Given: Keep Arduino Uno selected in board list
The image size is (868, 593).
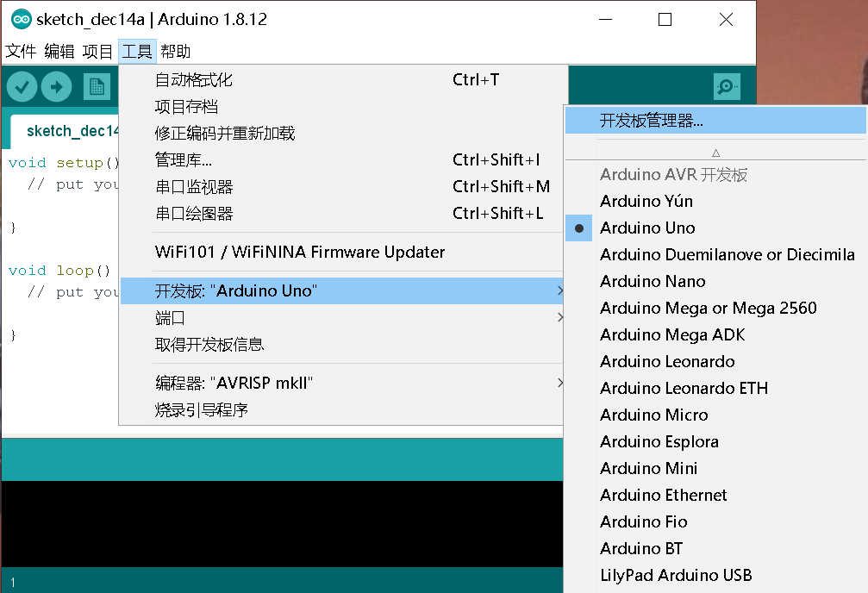Looking at the screenshot, I should point(647,228).
